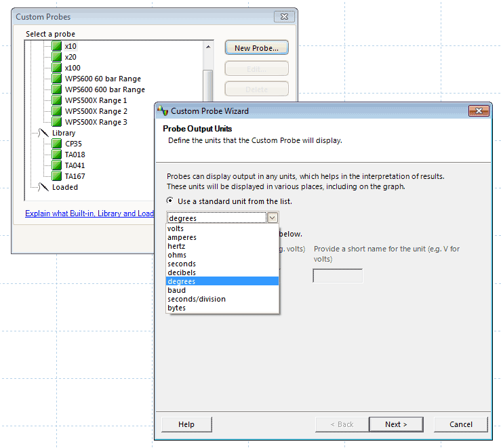Choose volts from the unit list
The width and height of the screenshot is (501, 448).
click(176, 229)
